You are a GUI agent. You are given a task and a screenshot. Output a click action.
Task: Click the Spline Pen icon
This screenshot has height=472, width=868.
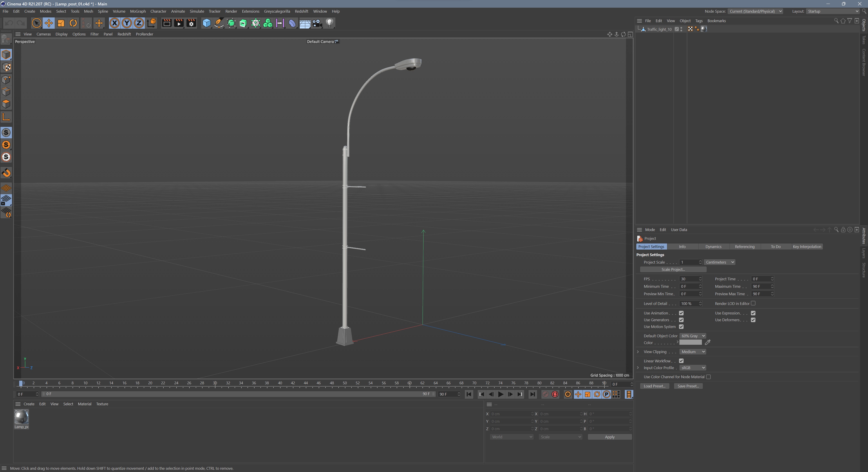click(x=219, y=23)
